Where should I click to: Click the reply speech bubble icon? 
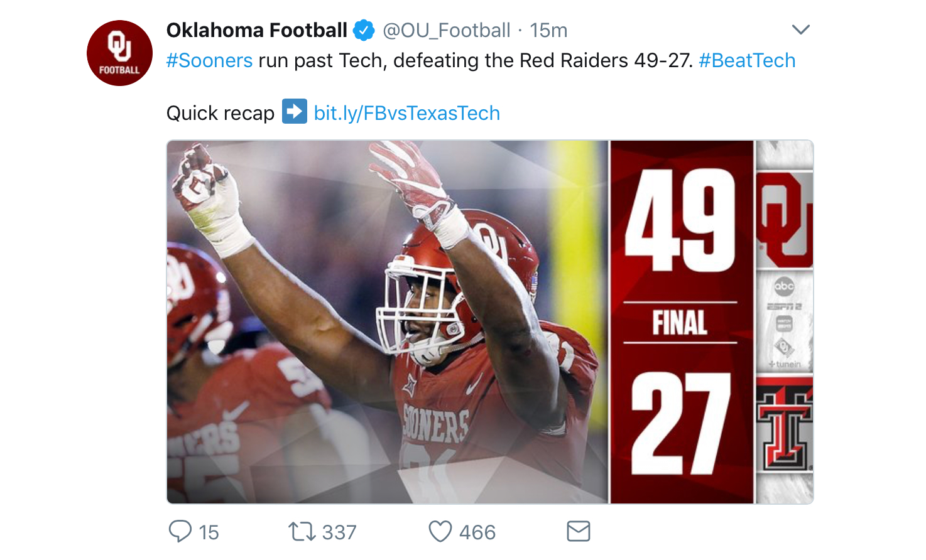click(x=180, y=531)
